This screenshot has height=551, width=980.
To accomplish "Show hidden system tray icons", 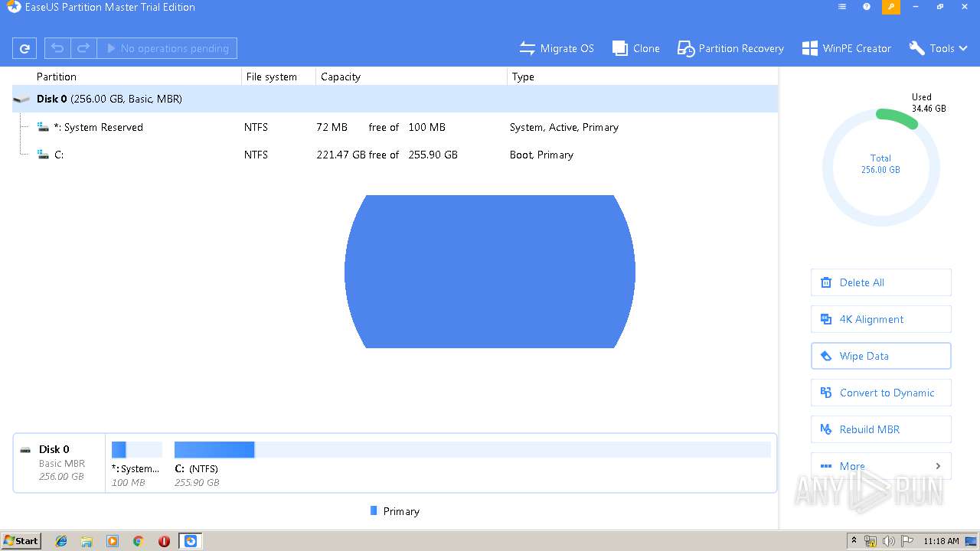I will pos(854,541).
